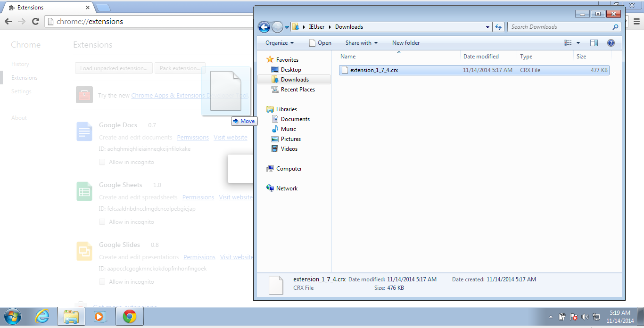Viewport: 644px width, 328px height.
Task: Click the search magnifier in Search Downloads
Action: point(615,27)
